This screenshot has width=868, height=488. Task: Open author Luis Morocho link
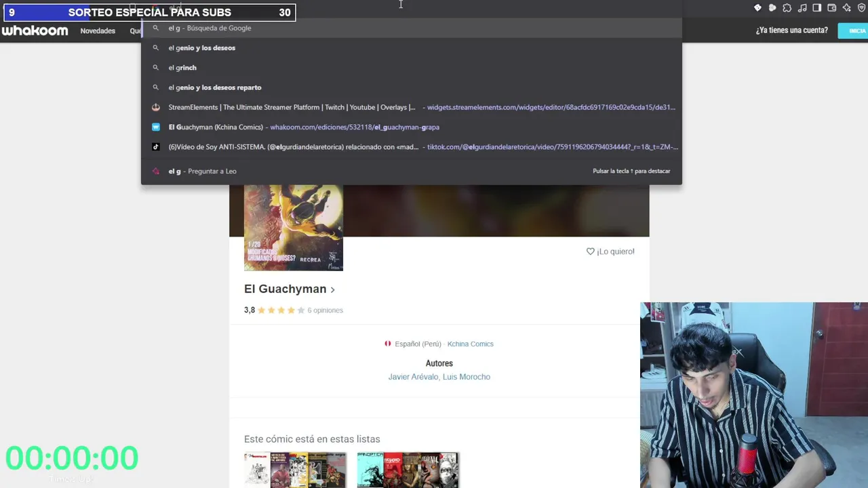pyautogui.click(x=467, y=377)
